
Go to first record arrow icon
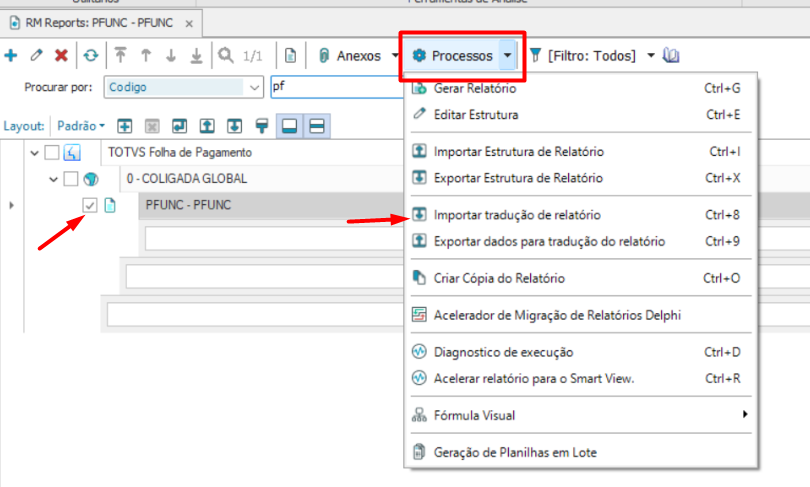(120, 55)
